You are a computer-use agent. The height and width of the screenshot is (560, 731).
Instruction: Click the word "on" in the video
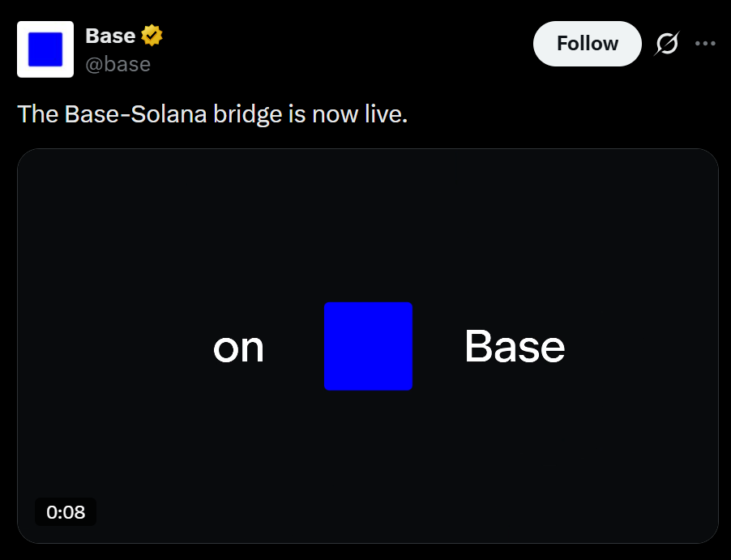pyautogui.click(x=238, y=348)
